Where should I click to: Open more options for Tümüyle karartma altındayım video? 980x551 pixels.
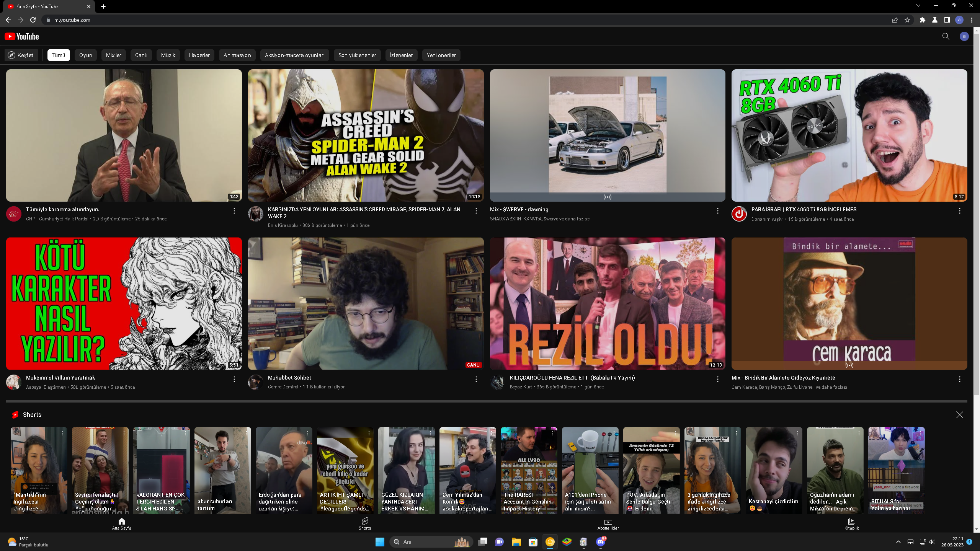click(234, 211)
